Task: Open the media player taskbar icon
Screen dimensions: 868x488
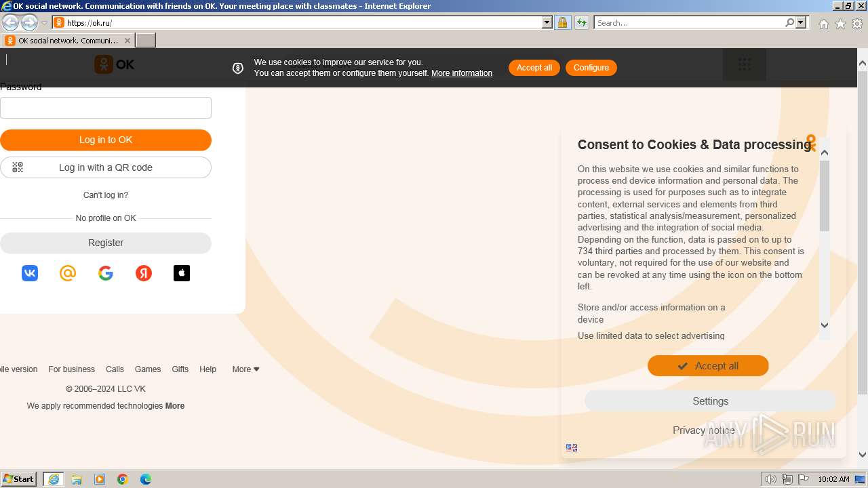Action: coord(100,479)
